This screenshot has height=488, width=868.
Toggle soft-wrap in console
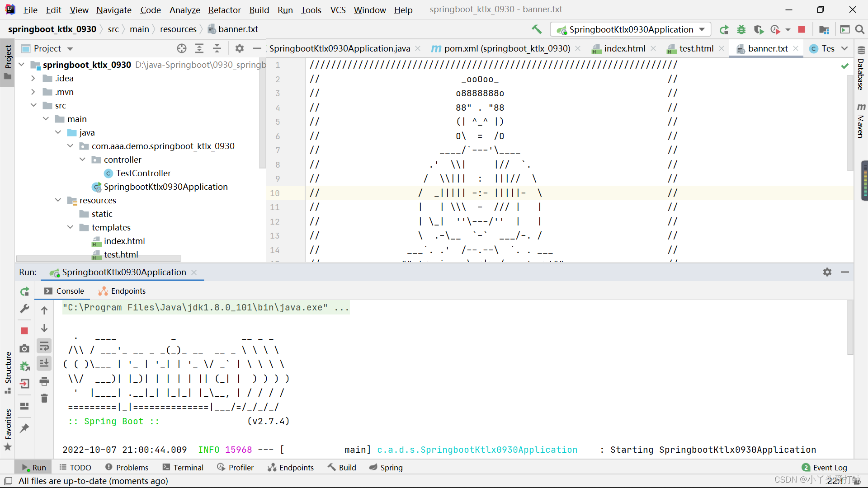[44, 346]
